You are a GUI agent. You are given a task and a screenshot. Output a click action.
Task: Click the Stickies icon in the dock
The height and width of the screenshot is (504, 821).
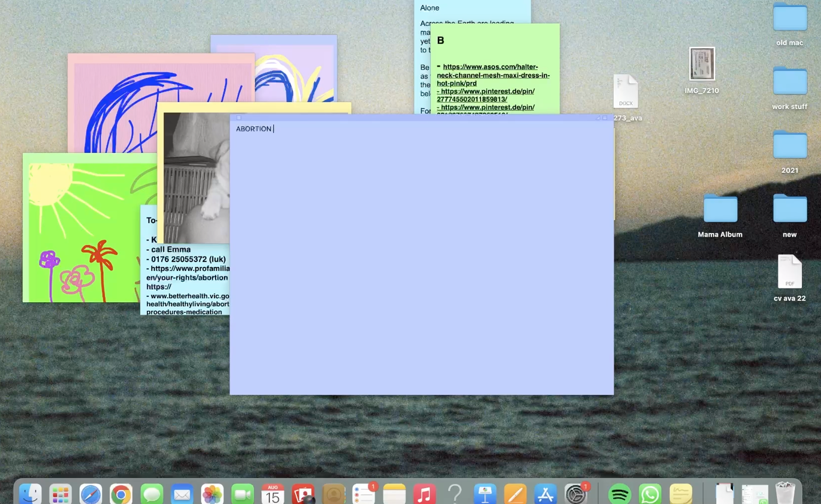coord(680,494)
